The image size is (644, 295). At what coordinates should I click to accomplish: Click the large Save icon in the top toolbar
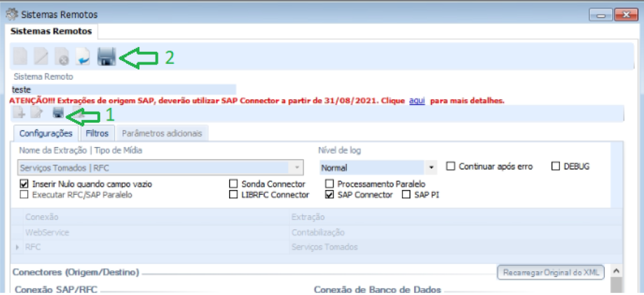tap(107, 57)
